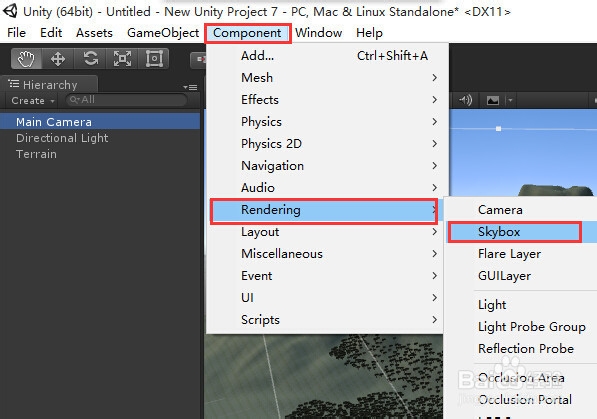This screenshot has height=419, width=597.
Task: Select the Rect transform tool
Action: (x=154, y=59)
